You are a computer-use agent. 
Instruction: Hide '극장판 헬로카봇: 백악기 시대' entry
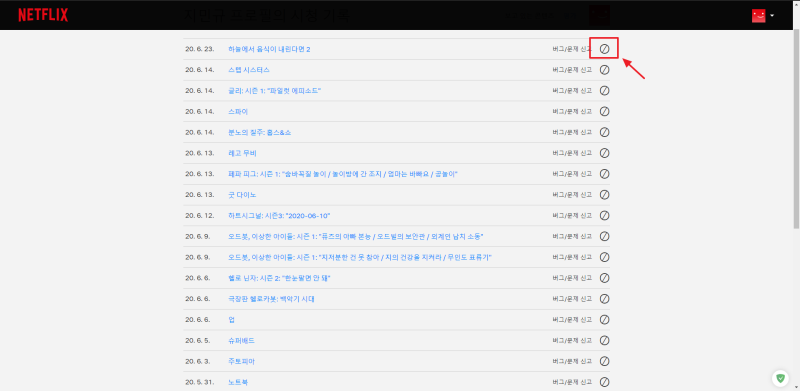tap(604, 299)
